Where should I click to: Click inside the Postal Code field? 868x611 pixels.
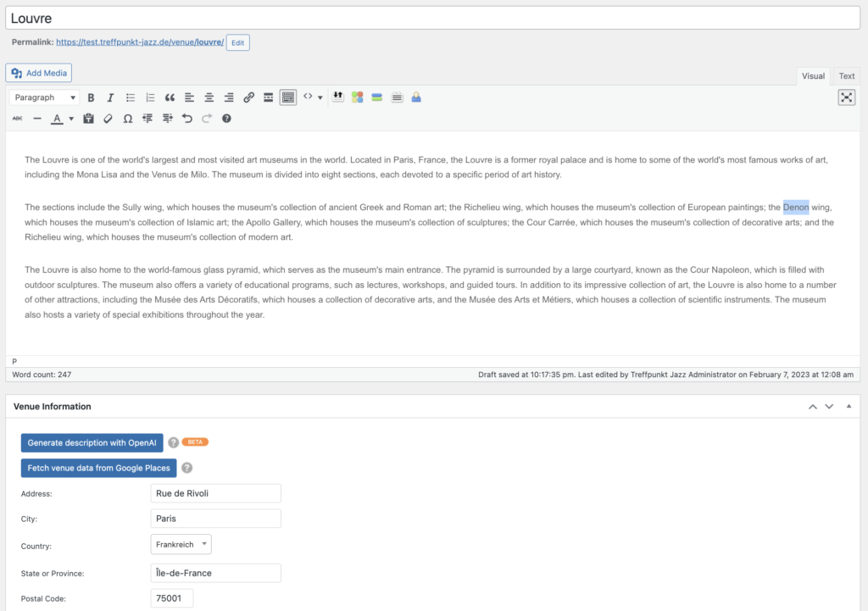pyautogui.click(x=171, y=597)
